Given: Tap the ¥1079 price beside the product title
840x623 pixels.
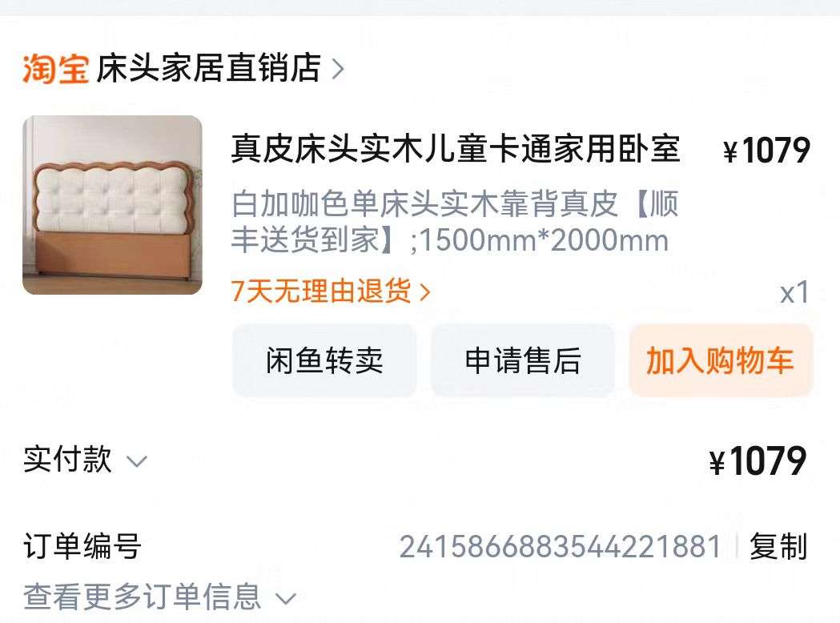Looking at the screenshot, I should 766,150.
